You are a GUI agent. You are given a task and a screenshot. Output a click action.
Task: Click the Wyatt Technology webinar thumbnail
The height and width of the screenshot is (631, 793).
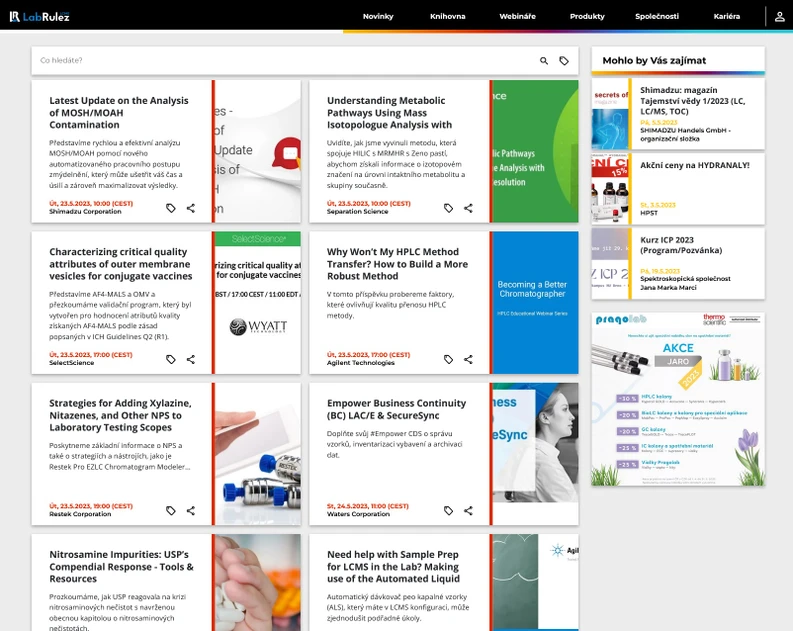tap(258, 302)
